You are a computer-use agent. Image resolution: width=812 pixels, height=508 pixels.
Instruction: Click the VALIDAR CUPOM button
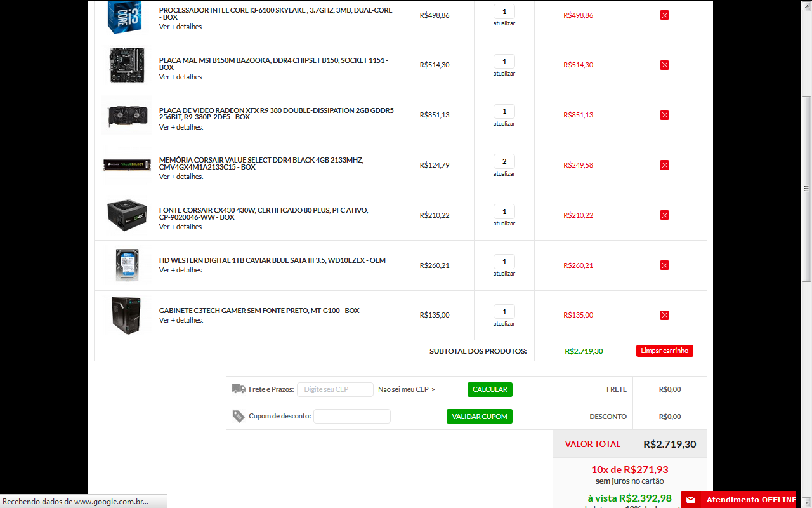pyautogui.click(x=480, y=417)
